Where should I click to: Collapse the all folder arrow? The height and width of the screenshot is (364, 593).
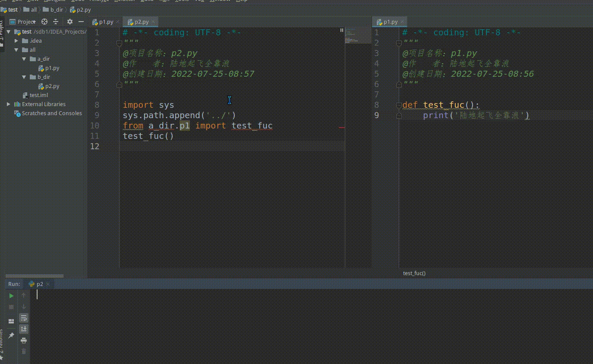16,50
